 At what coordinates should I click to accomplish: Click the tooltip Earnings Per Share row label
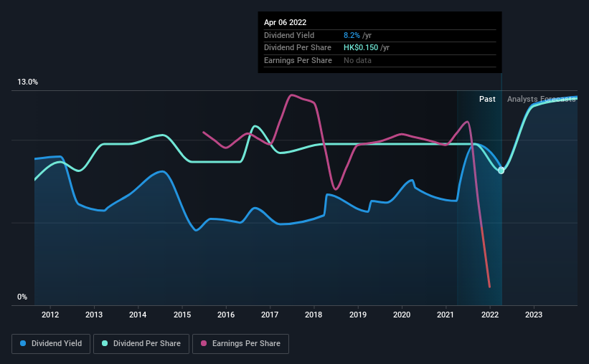tap(298, 60)
